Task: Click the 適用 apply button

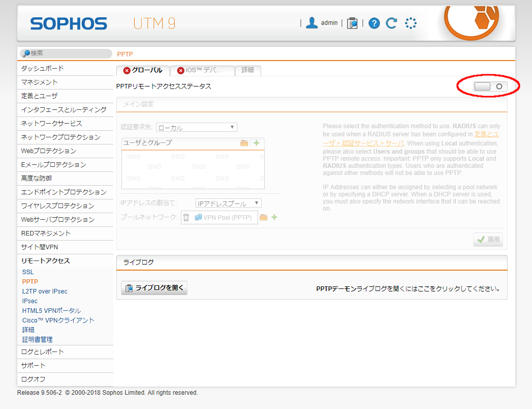Action: click(488, 240)
